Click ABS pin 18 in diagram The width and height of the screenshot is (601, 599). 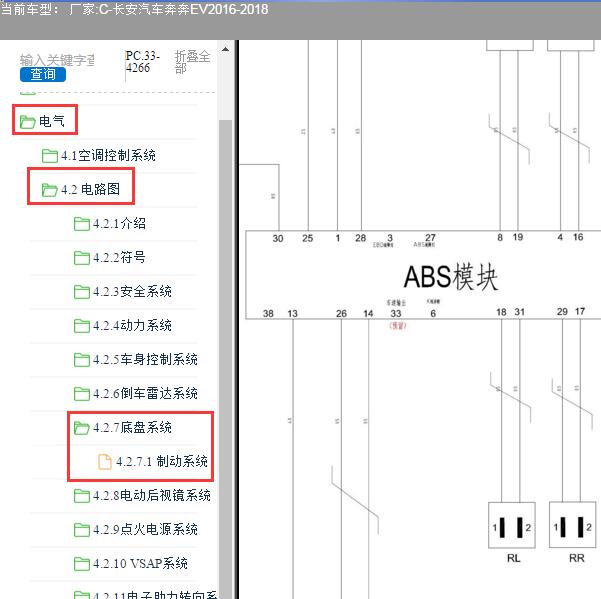(501, 312)
